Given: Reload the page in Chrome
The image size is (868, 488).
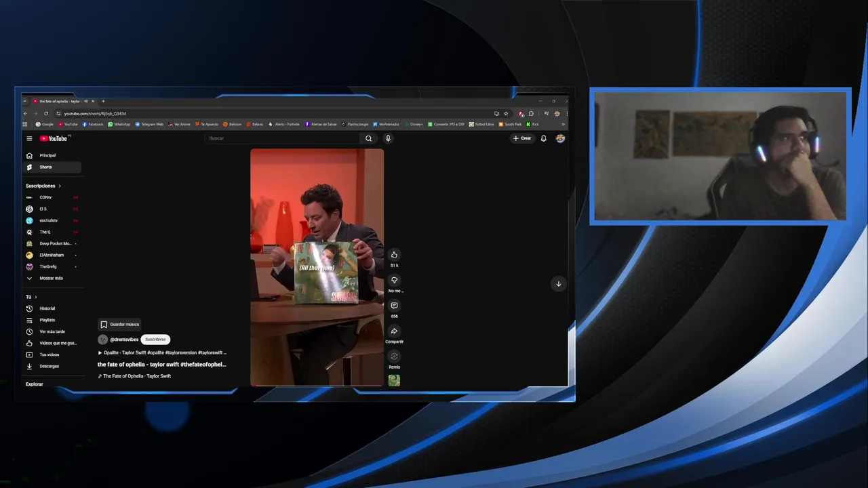Looking at the screenshot, I should (x=46, y=113).
